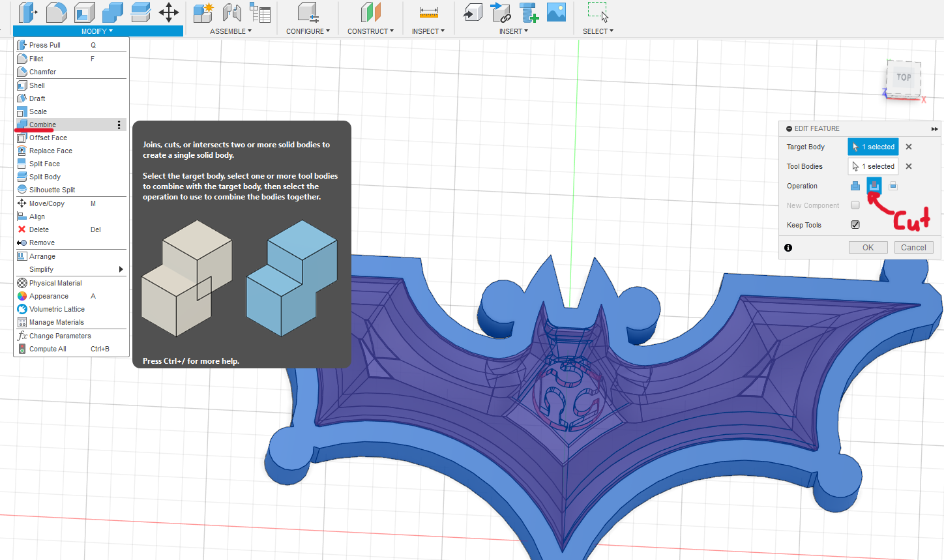The height and width of the screenshot is (560, 944).
Task: Confirm with the OK button
Action: [x=868, y=248]
